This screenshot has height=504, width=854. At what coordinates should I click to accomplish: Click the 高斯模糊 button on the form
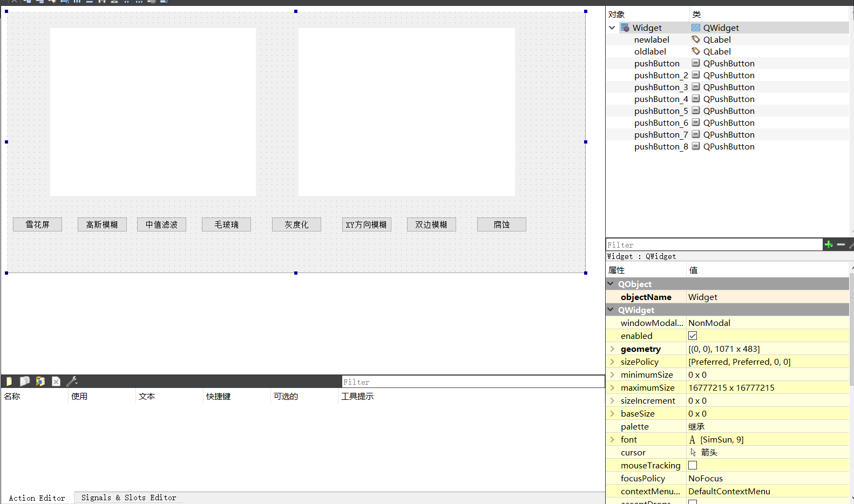[102, 224]
